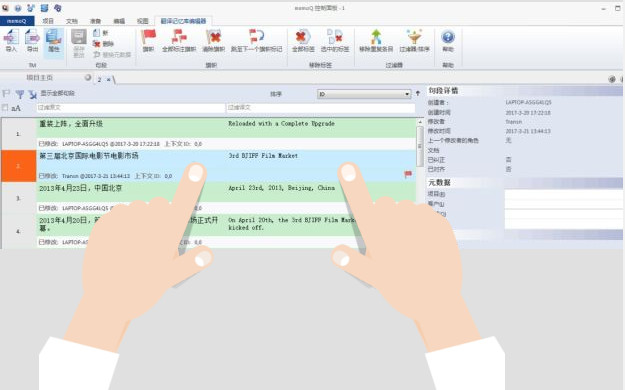Open the TM Properties (属性) icon

point(53,41)
